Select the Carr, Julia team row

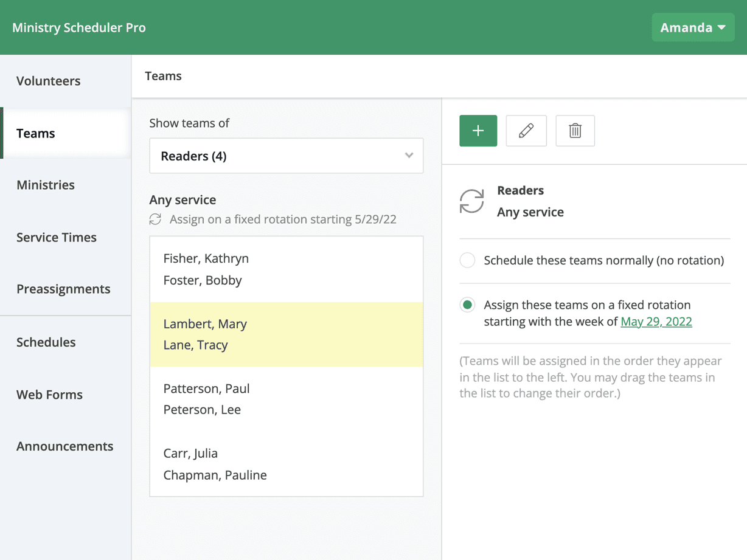[x=287, y=464]
